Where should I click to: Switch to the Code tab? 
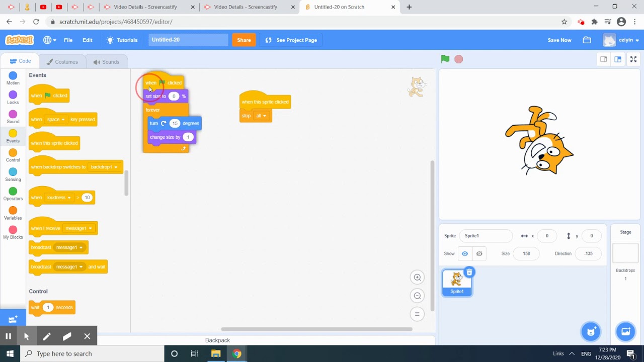[x=21, y=61]
